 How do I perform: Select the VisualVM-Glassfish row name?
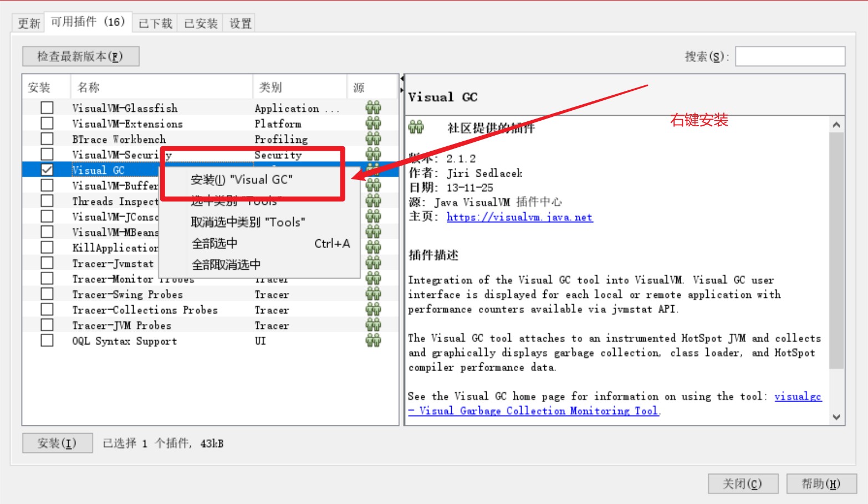125,108
